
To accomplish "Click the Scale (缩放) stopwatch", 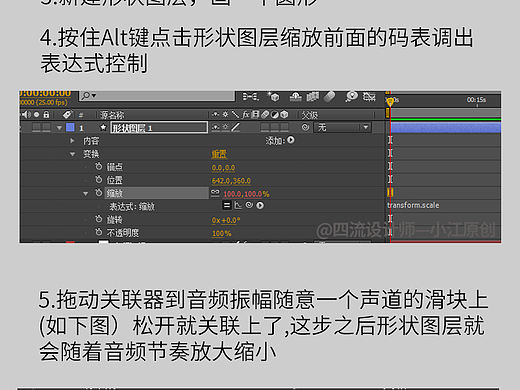I will coord(99,193).
